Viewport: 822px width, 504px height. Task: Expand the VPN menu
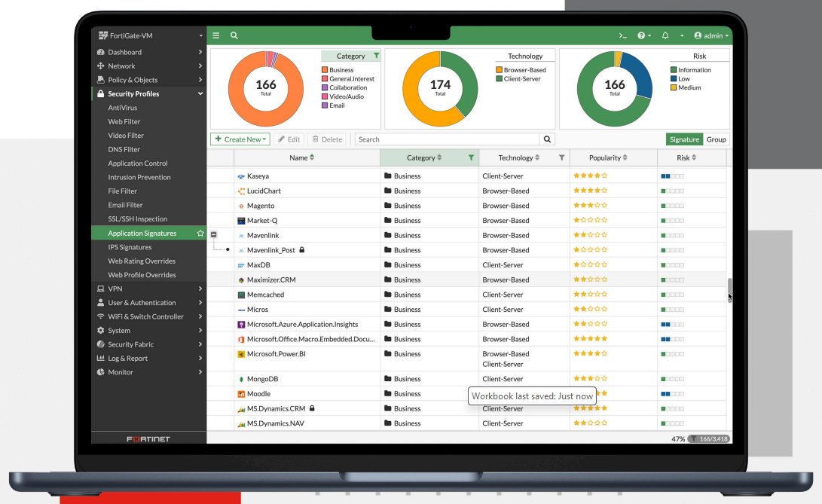tap(149, 289)
